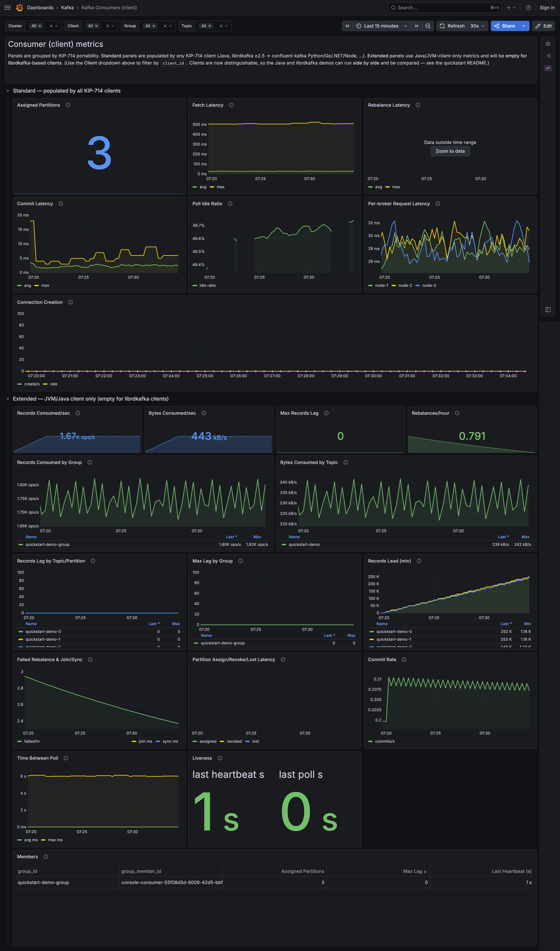Image resolution: width=560 pixels, height=951 pixels.
Task: Open the outline icon in right sidebar
Action: click(548, 56)
